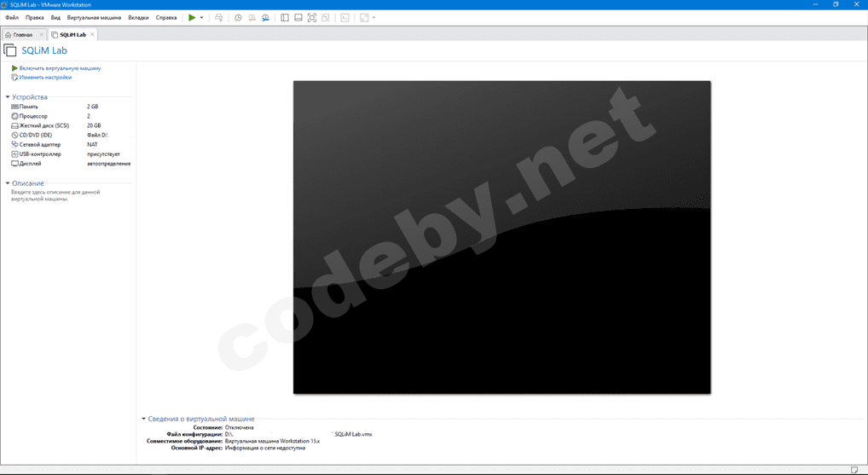Click the Файл D:\ CD/DVD value
Image resolution: width=868 pixels, height=475 pixels.
(98, 135)
